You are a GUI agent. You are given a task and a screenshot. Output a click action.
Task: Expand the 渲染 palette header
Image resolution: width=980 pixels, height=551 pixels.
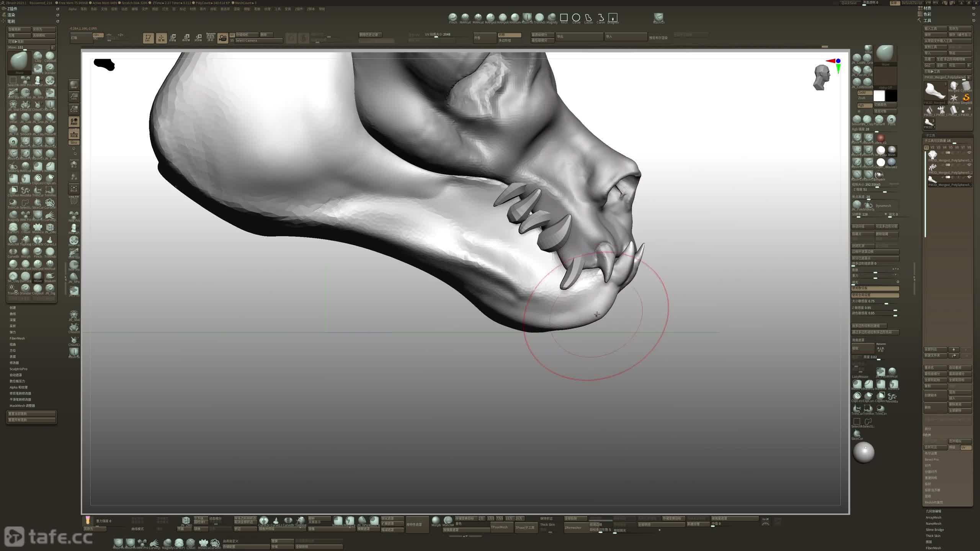[11, 15]
